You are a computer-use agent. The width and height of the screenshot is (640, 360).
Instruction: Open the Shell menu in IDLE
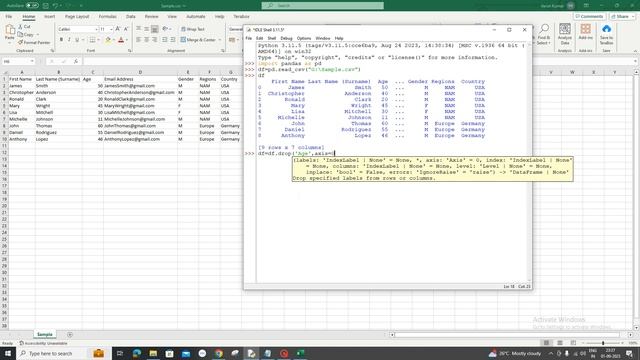pyautogui.click(x=272, y=38)
